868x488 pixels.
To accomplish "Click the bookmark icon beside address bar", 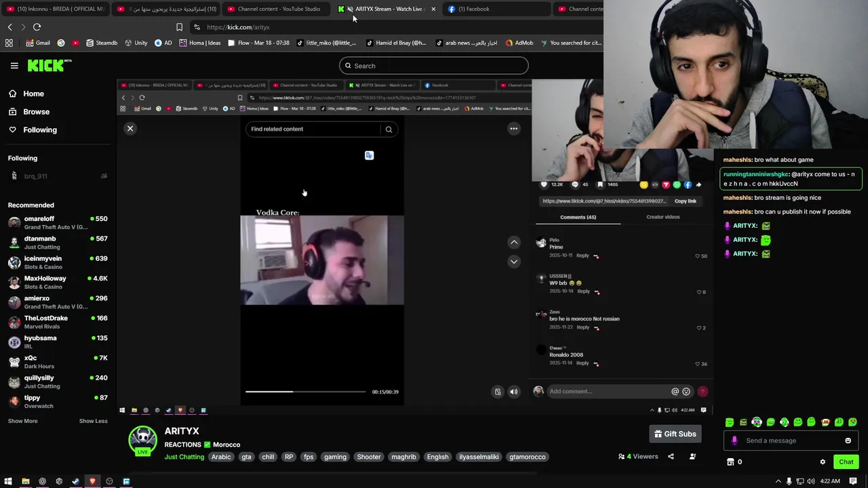I will pyautogui.click(x=179, y=27).
